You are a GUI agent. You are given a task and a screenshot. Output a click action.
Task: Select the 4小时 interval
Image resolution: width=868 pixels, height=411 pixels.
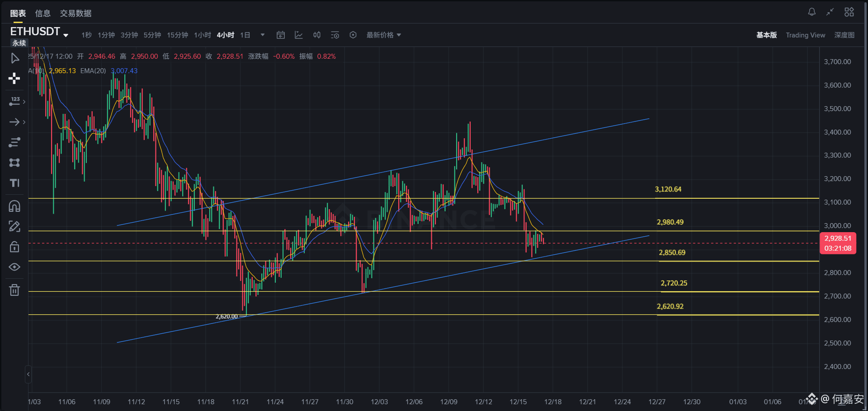pyautogui.click(x=226, y=35)
